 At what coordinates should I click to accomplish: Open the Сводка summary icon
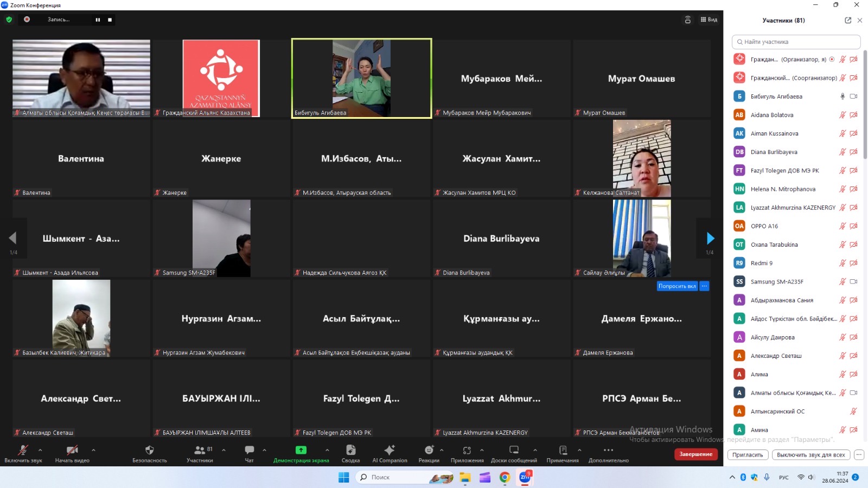(x=350, y=450)
